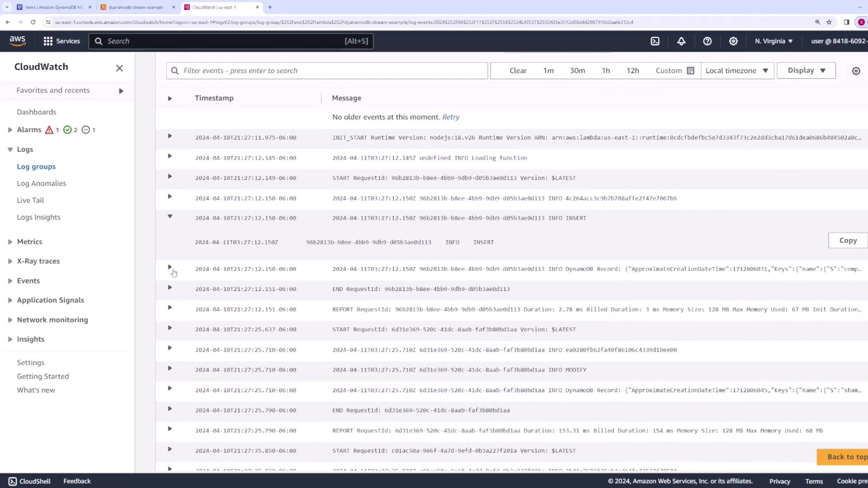Click the help question mark icon
The image size is (868, 488).
708,41
